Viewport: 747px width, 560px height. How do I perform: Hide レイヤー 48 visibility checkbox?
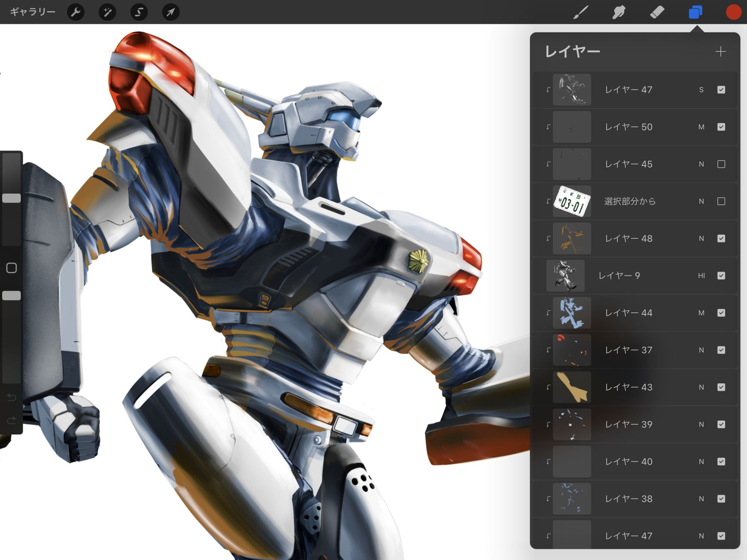(x=721, y=238)
